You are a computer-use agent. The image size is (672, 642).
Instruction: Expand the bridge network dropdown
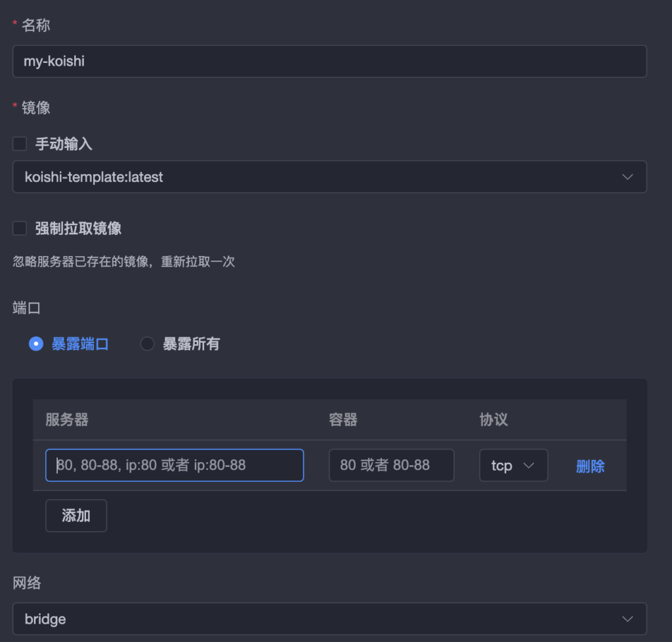pos(328,619)
